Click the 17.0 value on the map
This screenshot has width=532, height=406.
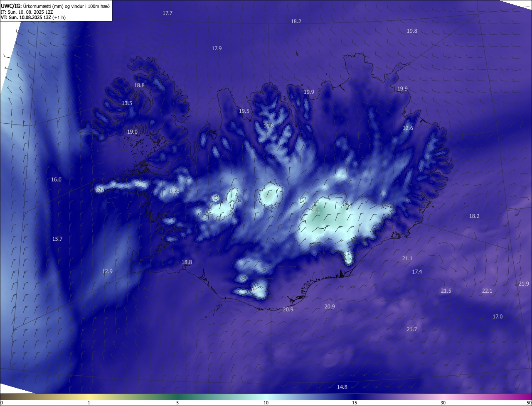point(498,317)
